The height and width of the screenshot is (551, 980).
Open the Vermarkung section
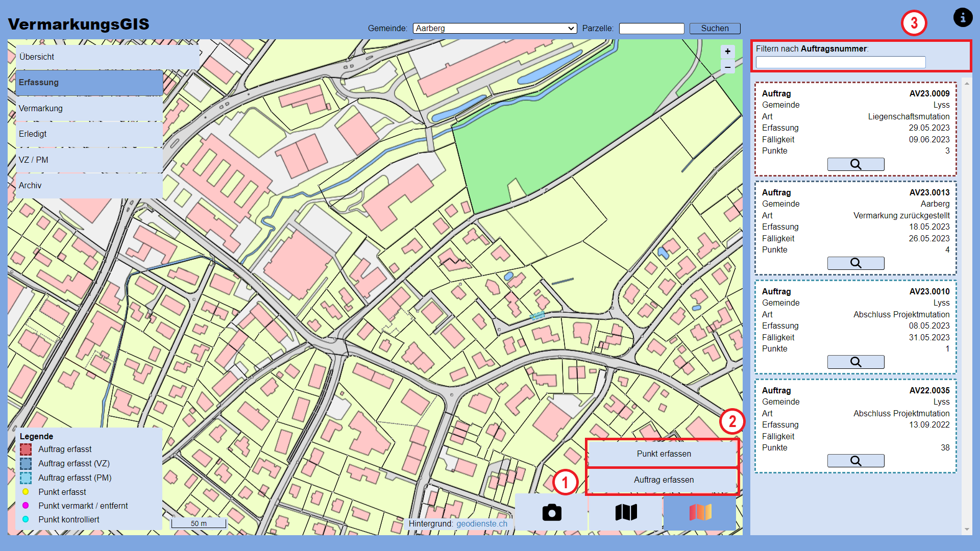(41, 108)
